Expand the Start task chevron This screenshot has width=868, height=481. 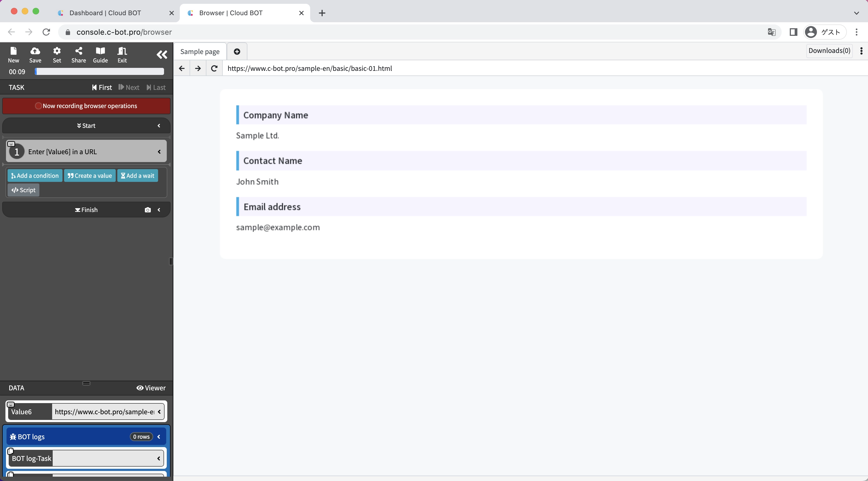pos(159,126)
